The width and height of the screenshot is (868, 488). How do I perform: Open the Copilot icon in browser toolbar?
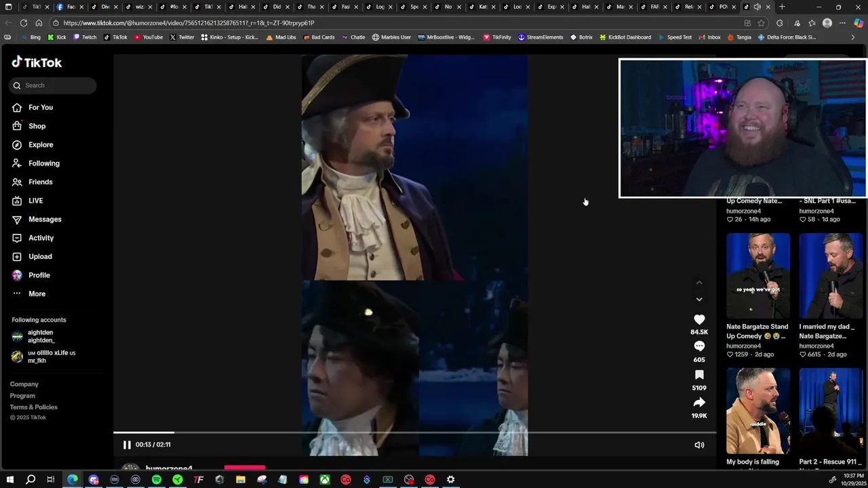tap(859, 23)
